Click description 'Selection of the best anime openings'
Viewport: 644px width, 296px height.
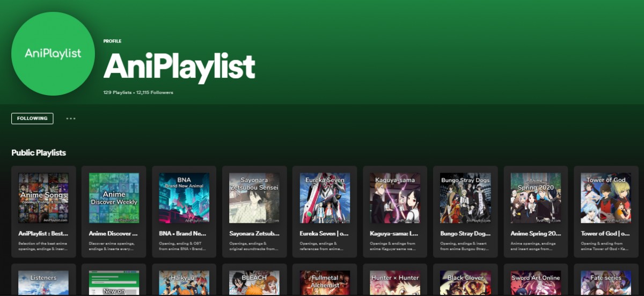click(43, 246)
